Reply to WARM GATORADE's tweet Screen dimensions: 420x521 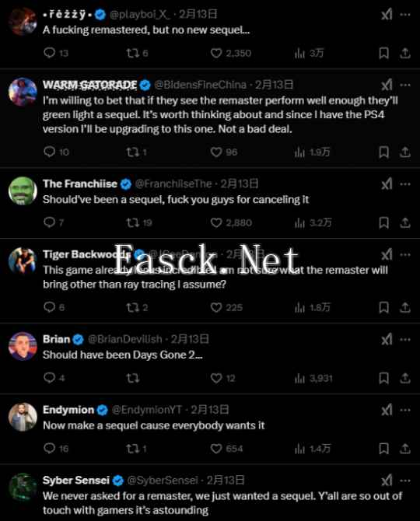pos(50,152)
